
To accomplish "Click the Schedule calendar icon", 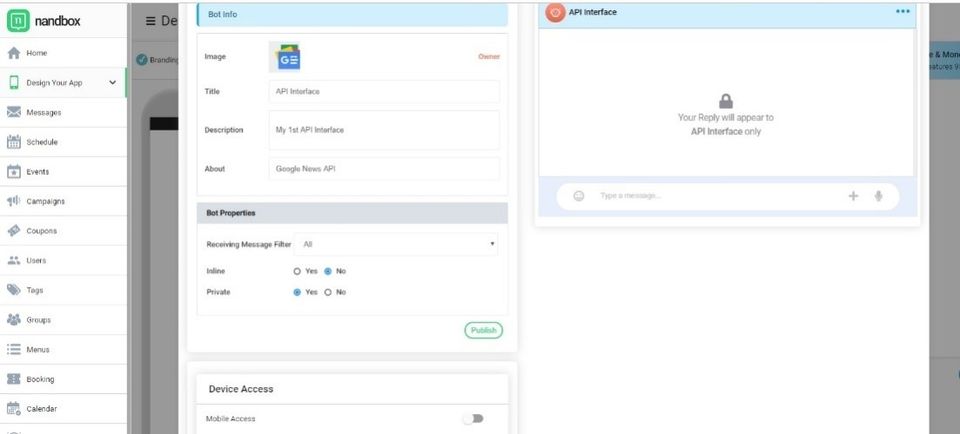I will pos(13,142).
